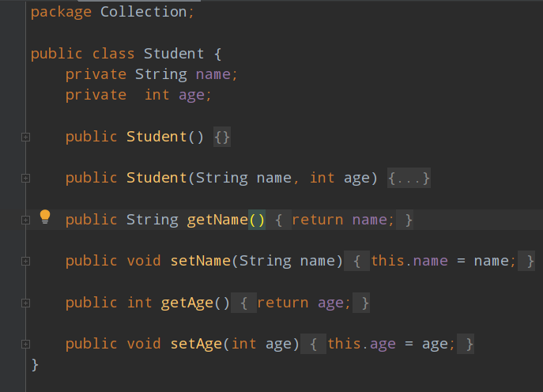Click the collapsed {} body of Student()
Image resolution: width=543 pixels, height=392 pixels.
click(222, 137)
